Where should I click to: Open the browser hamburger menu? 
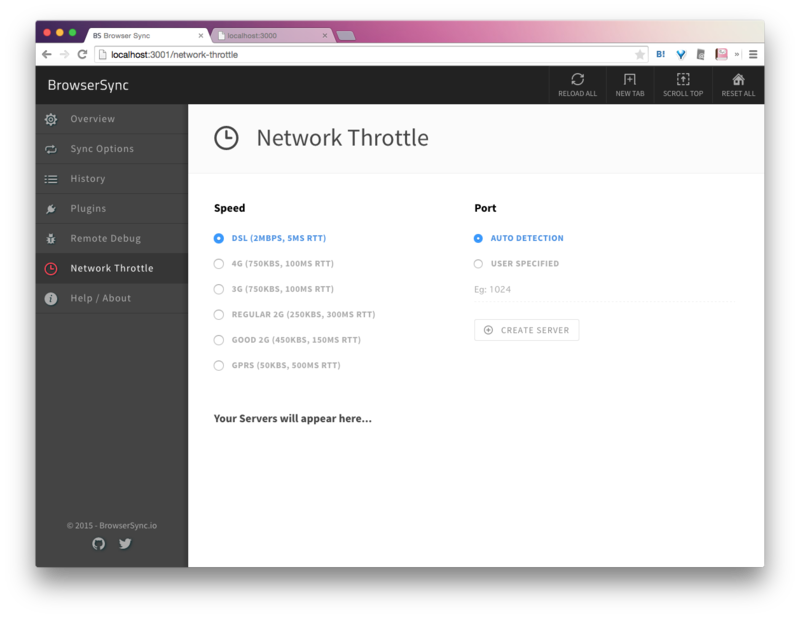click(753, 55)
